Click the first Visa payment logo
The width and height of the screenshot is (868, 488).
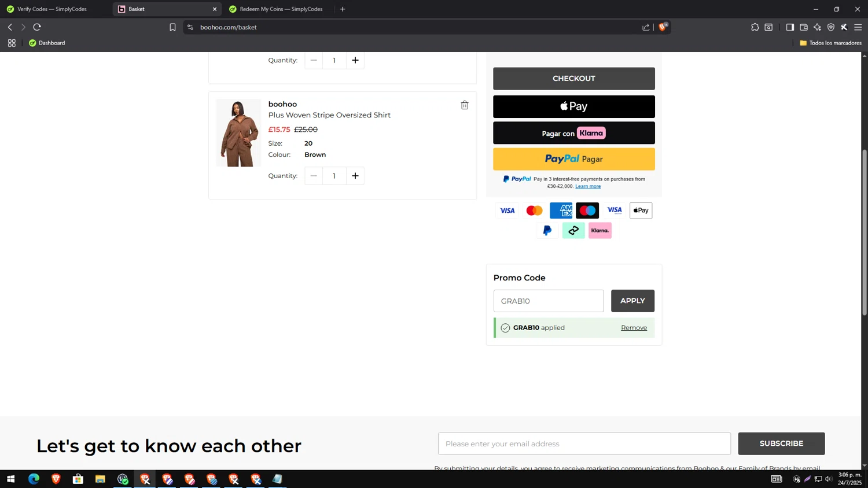click(x=507, y=210)
